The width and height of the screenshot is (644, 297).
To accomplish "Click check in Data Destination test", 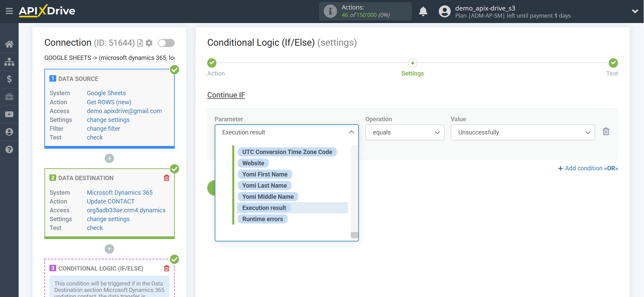I will (x=95, y=228).
